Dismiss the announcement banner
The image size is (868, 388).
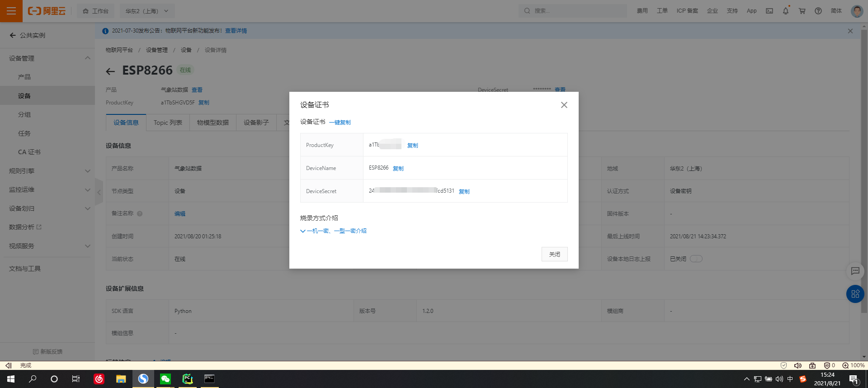tap(850, 31)
